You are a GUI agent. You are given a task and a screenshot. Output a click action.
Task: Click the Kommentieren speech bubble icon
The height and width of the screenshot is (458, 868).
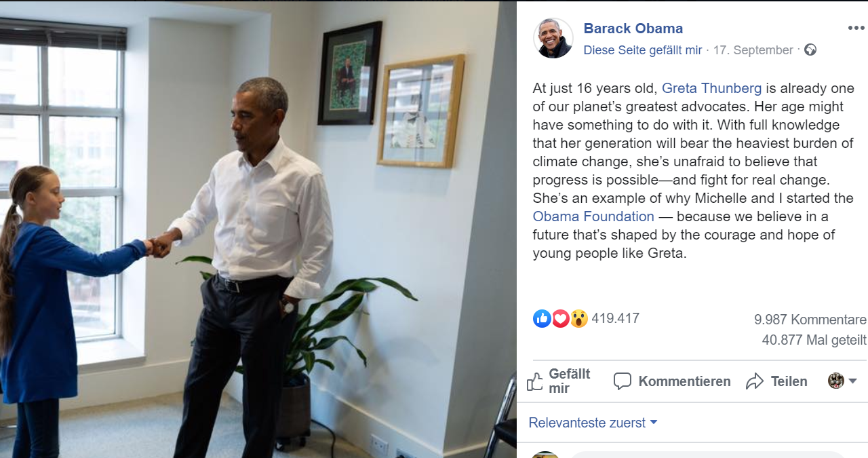tap(623, 381)
